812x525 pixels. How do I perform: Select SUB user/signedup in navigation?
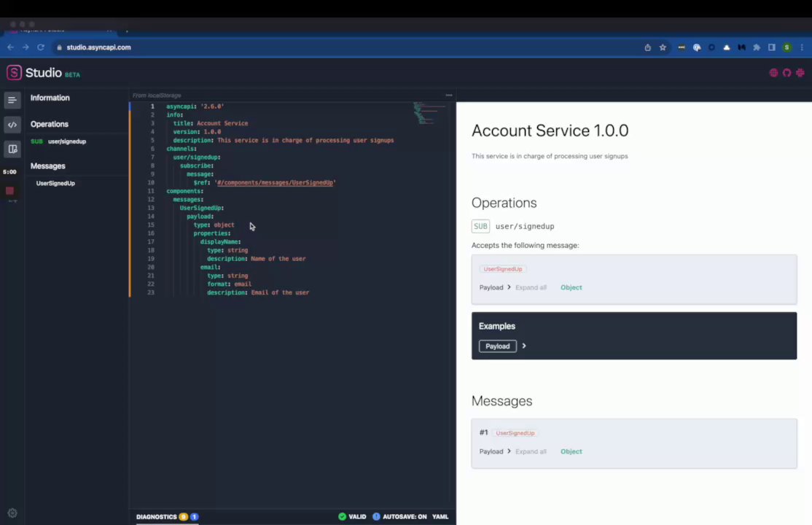click(58, 141)
